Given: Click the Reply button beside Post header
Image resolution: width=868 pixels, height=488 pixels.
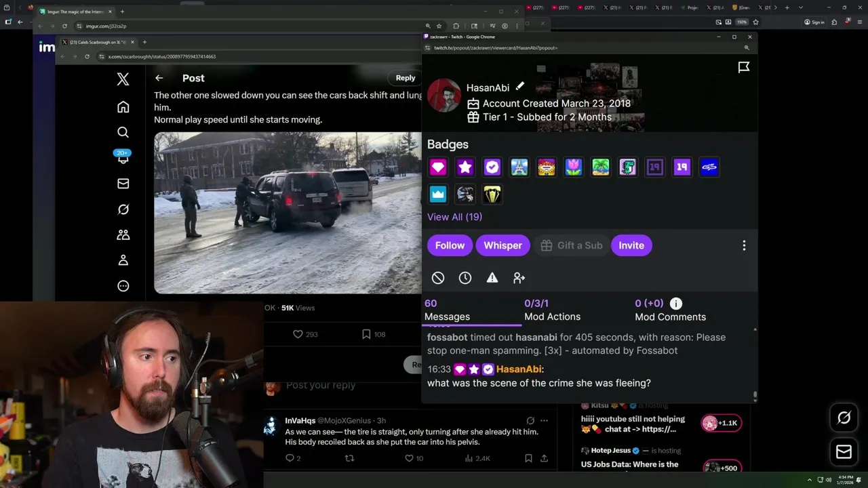Looking at the screenshot, I should pyautogui.click(x=406, y=78).
